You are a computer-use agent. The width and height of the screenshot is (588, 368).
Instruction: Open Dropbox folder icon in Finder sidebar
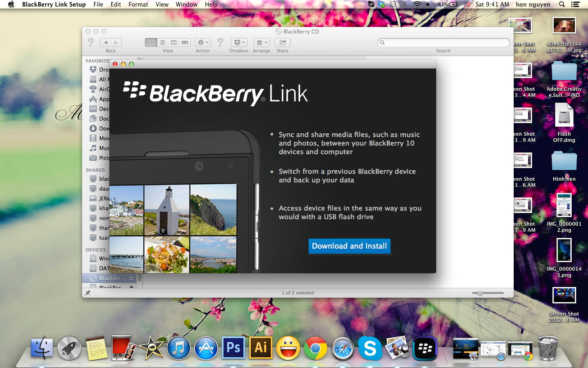[x=93, y=70]
